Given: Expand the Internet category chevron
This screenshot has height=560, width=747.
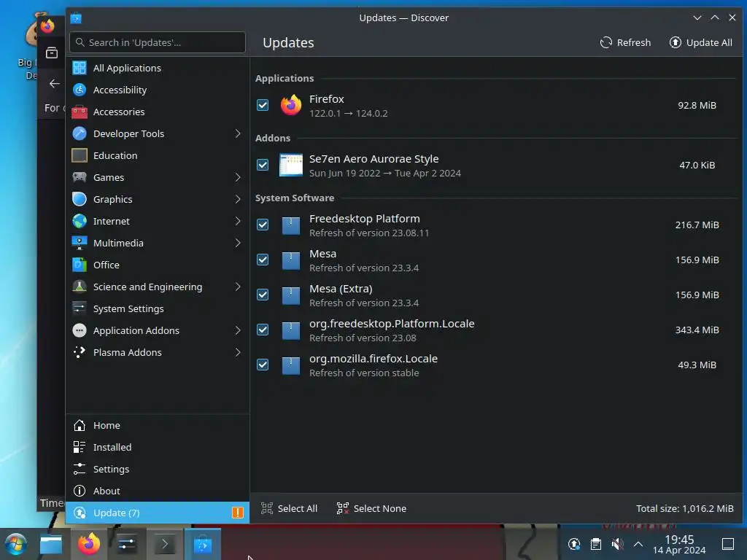Looking at the screenshot, I should [x=237, y=222].
